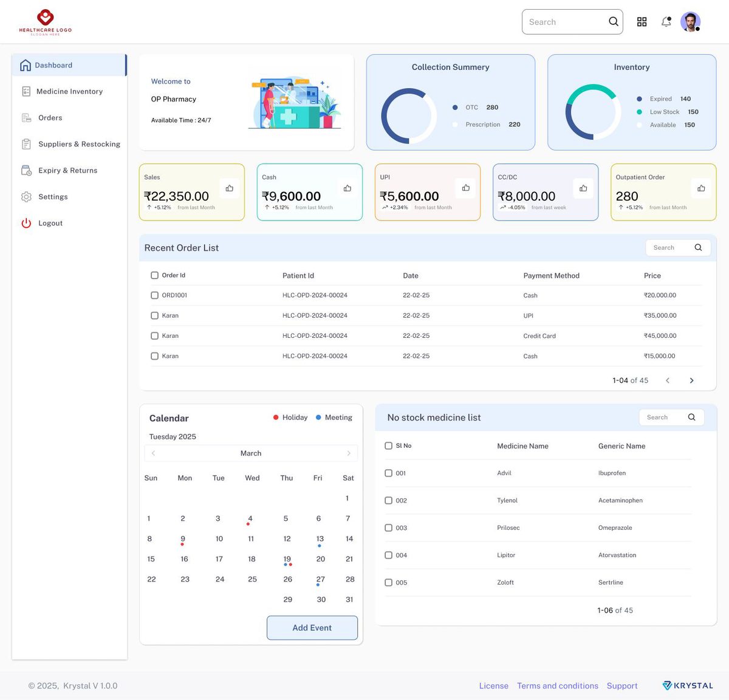This screenshot has height=700, width=729.
Task: Check the ORD1001 order row checkbox
Action: 154,295
